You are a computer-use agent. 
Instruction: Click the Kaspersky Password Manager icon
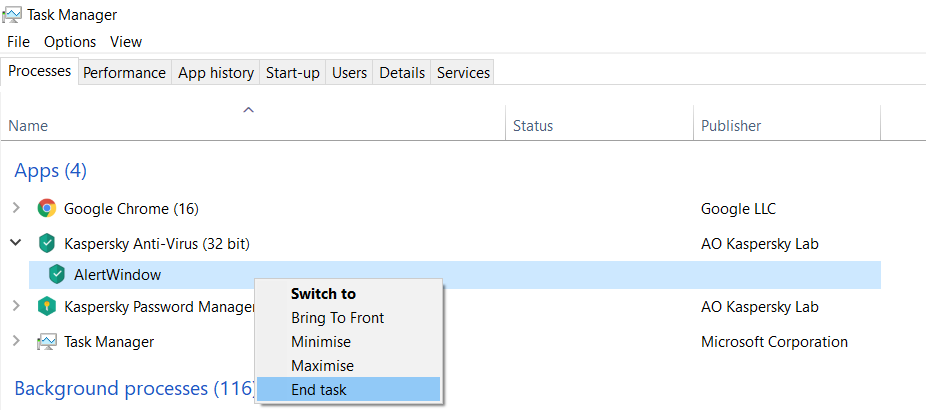tap(46, 307)
